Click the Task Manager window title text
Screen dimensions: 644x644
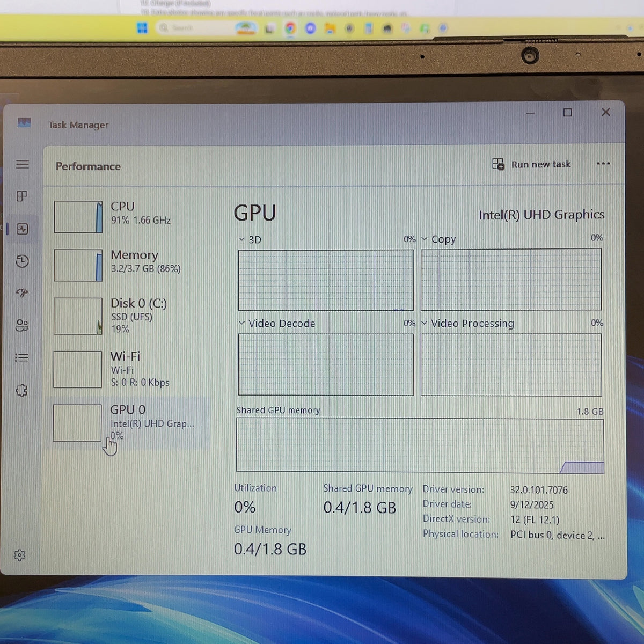click(78, 125)
